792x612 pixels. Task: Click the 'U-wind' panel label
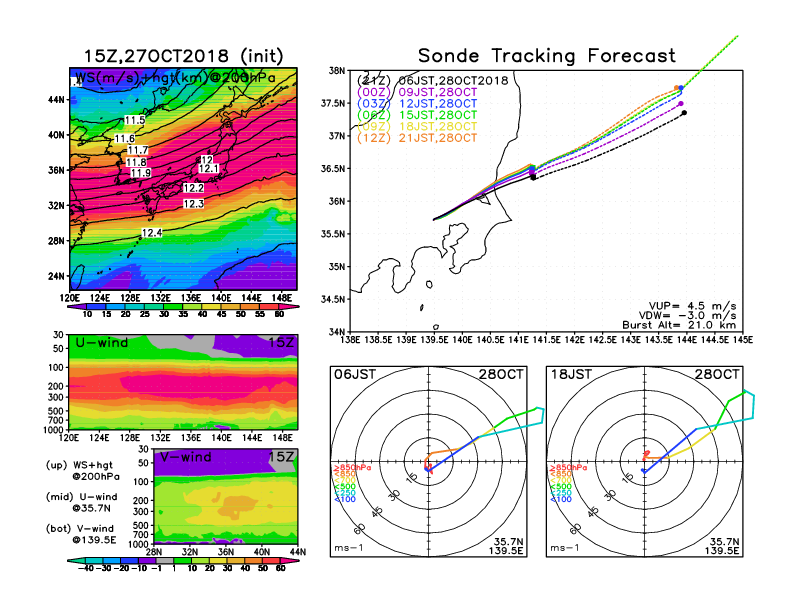[x=101, y=343]
